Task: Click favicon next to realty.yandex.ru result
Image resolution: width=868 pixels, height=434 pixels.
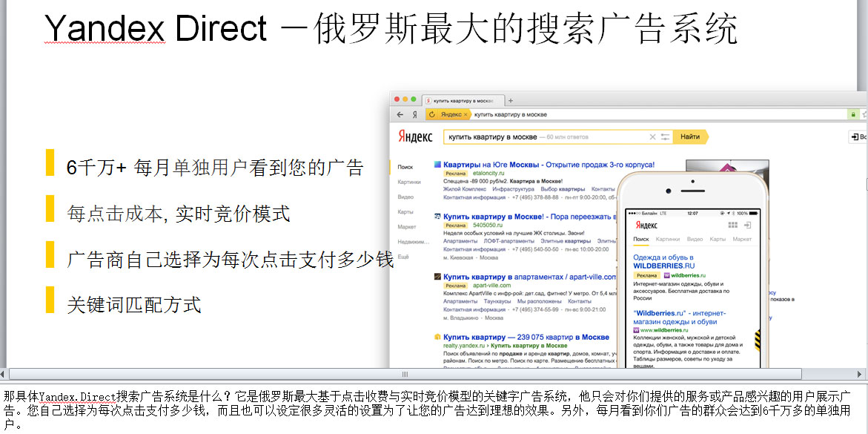Action: coord(437,337)
